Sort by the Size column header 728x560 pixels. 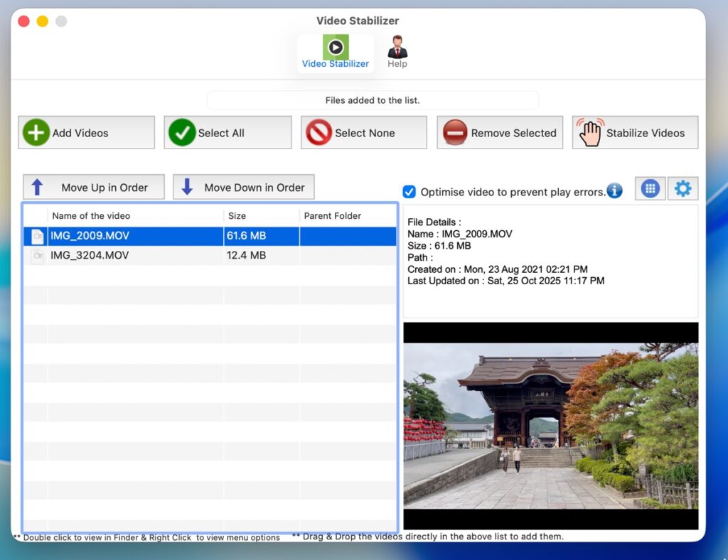(x=260, y=216)
